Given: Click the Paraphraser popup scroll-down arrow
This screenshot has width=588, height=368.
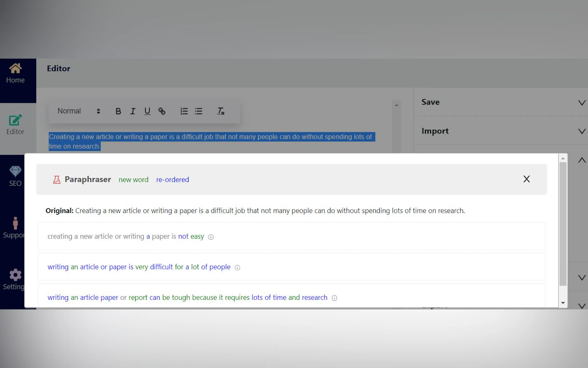Looking at the screenshot, I should (x=563, y=303).
